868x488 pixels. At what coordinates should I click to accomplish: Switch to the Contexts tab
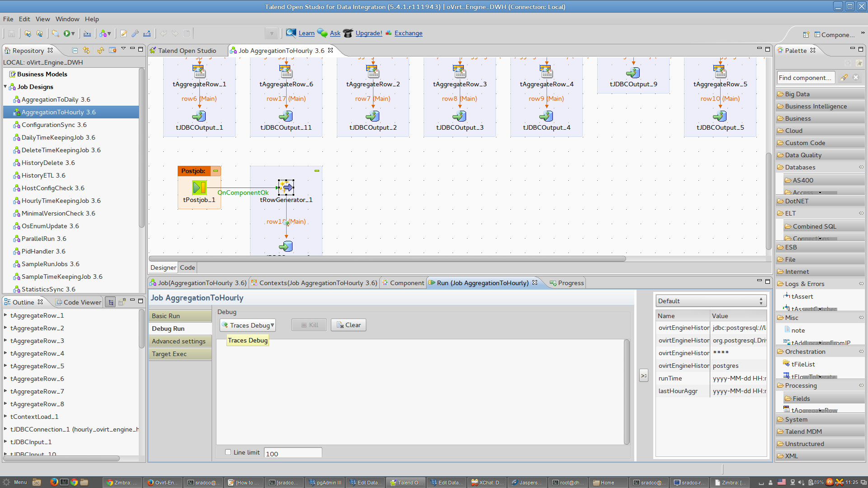pyautogui.click(x=314, y=283)
